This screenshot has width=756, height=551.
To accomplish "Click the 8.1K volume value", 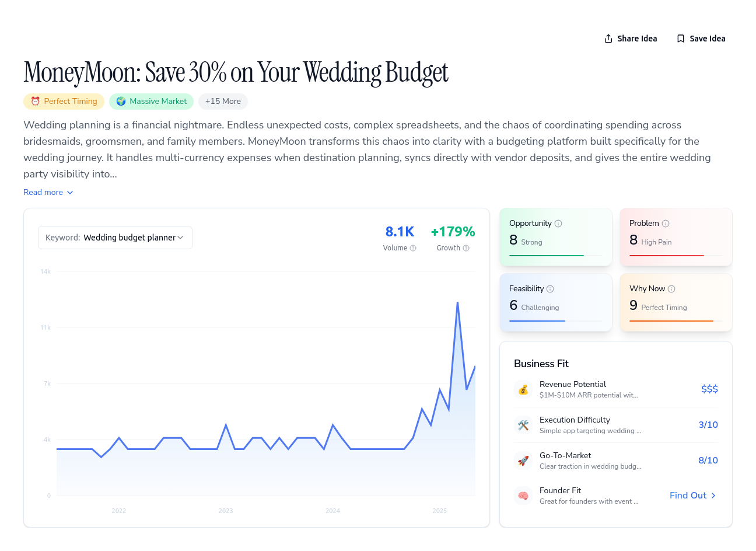I will point(400,232).
